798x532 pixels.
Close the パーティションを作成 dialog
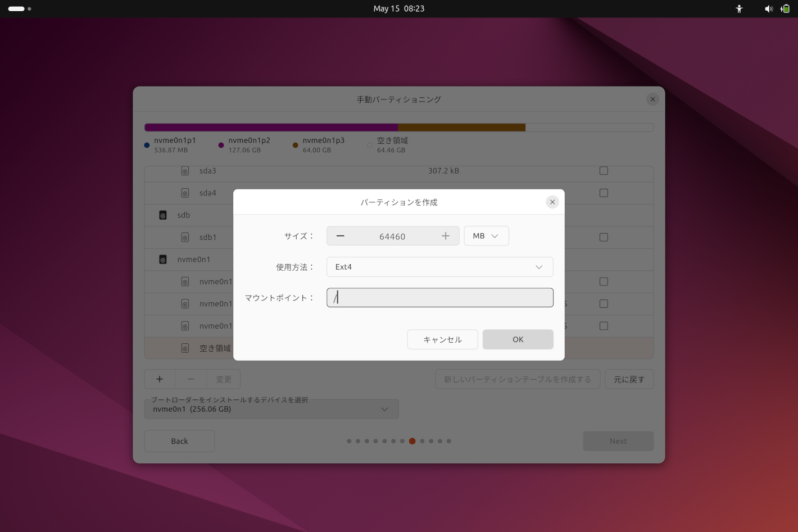coord(552,202)
